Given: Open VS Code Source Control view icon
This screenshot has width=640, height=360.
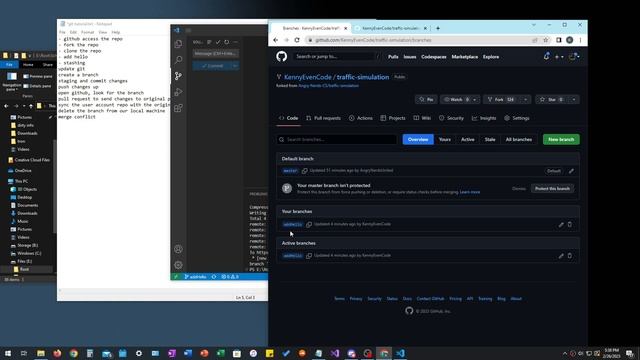Looking at the screenshot, I should [x=178, y=76].
